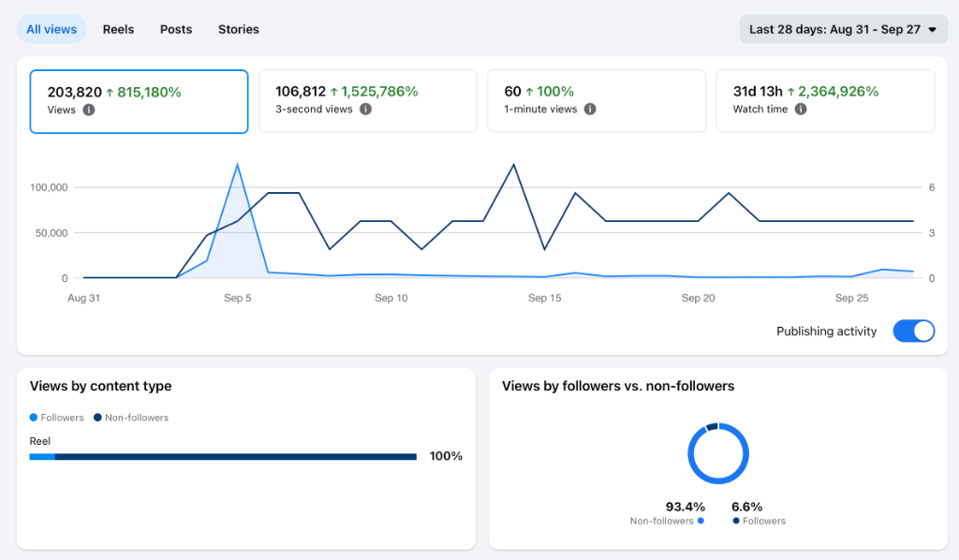Click the 815,180% Views increase figure

coord(149,93)
